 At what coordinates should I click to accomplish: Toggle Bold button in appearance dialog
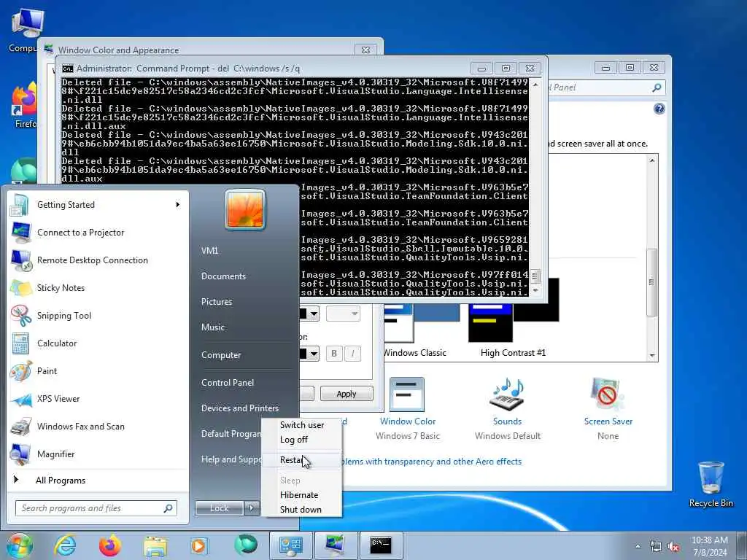click(334, 354)
